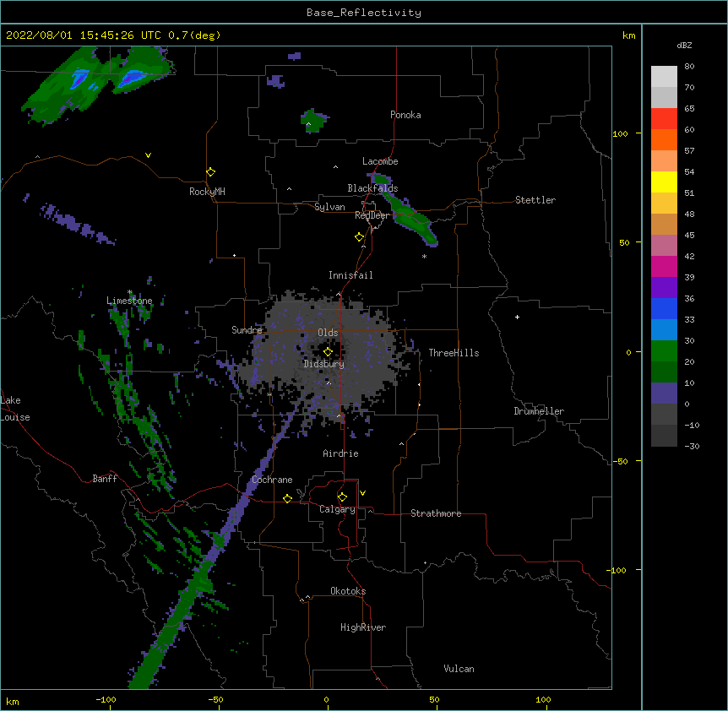Click the Cochrane label
Screen dimensions: 728x711
pyautogui.click(x=272, y=480)
